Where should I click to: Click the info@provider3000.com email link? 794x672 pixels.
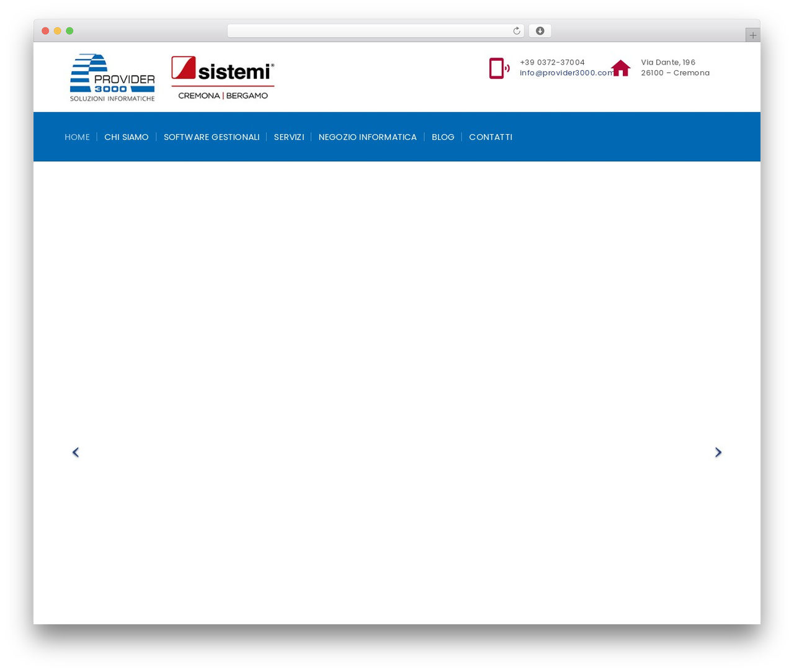click(x=567, y=73)
